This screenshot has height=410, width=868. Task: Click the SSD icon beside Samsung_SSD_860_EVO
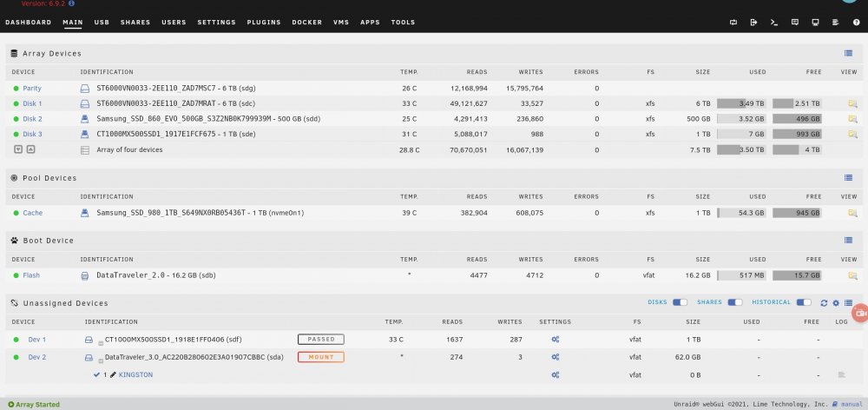pos(85,118)
